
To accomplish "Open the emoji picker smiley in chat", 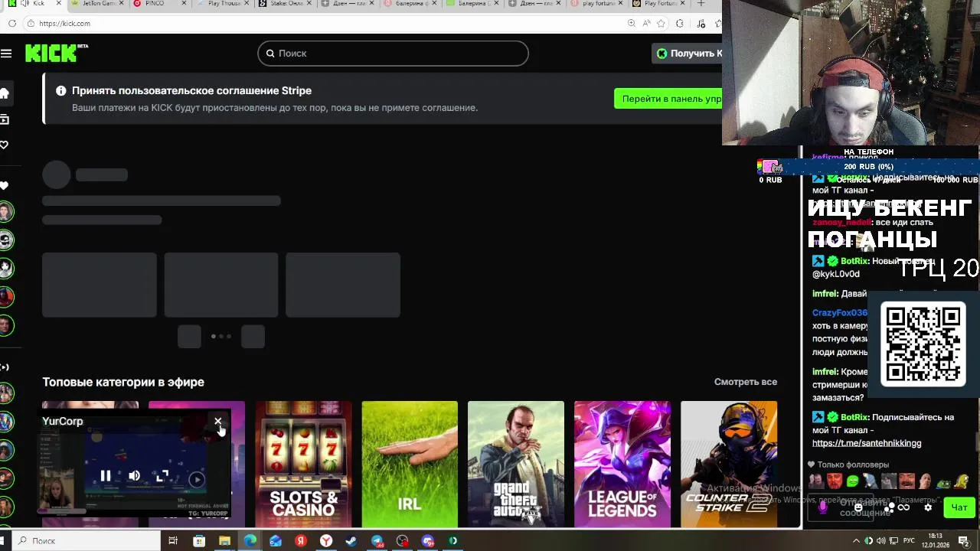I will [858, 507].
